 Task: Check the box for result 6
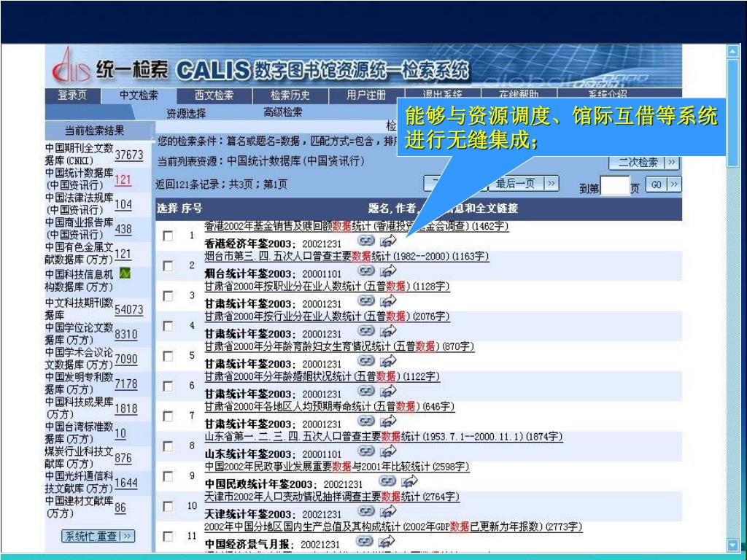(x=168, y=386)
